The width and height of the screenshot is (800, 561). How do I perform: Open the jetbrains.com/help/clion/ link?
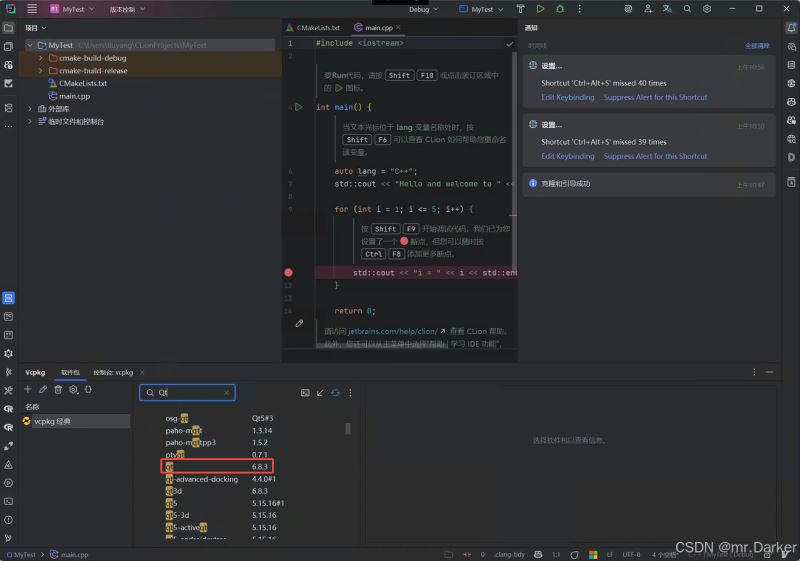(392, 332)
